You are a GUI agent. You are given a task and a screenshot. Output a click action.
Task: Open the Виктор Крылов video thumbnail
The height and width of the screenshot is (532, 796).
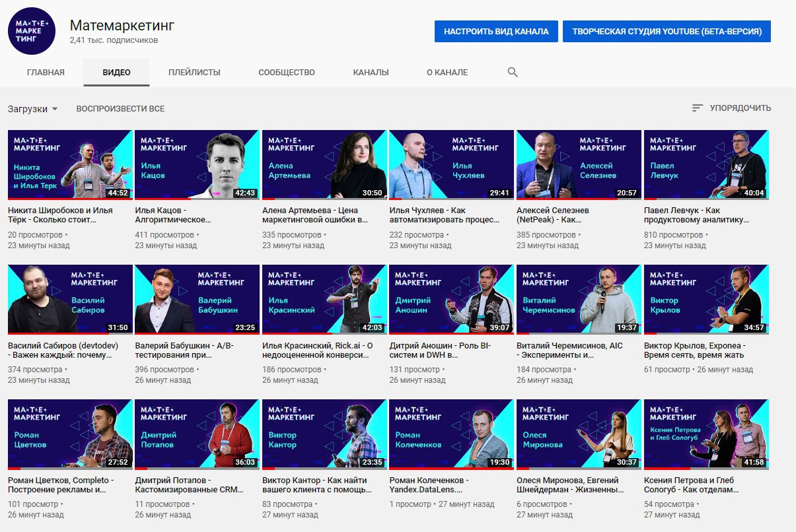tap(706, 300)
